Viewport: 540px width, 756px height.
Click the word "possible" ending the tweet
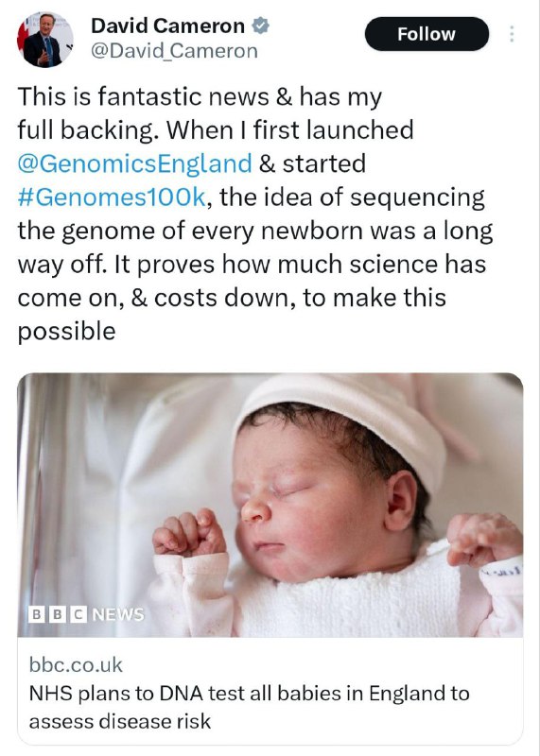[x=66, y=333]
